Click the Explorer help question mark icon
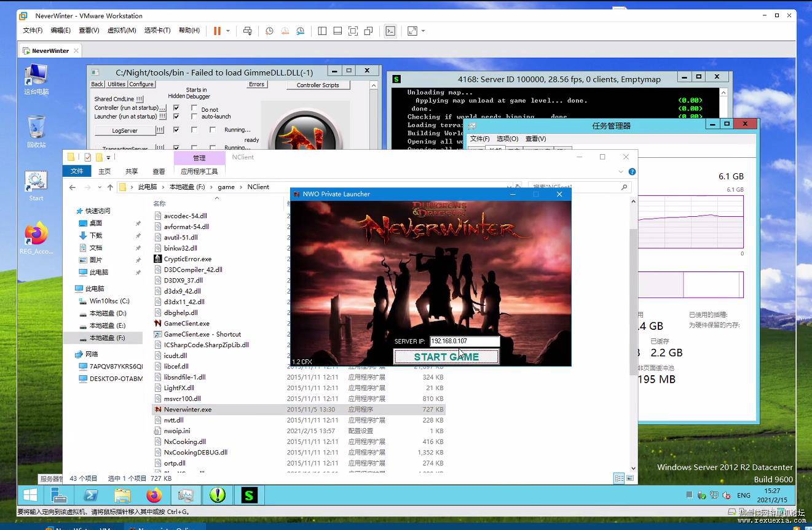812x530 pixels. tap(632, 172)
